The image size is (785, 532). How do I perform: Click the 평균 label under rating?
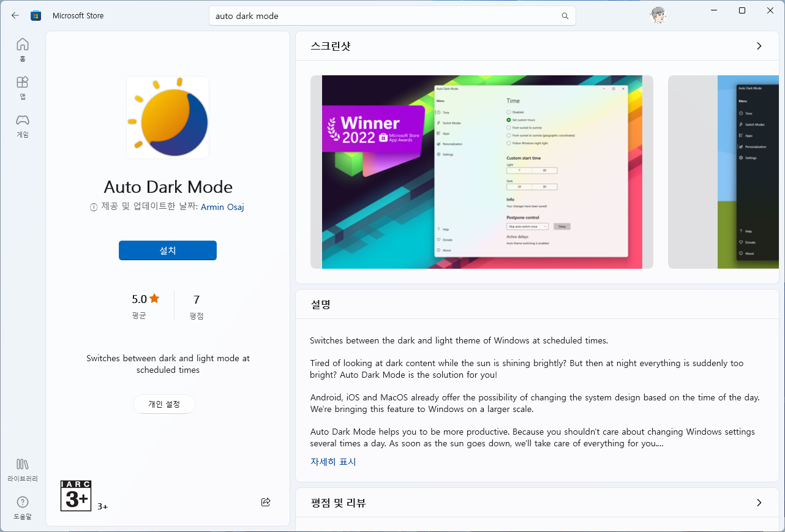pyautogui.click(x=139, y=316)
